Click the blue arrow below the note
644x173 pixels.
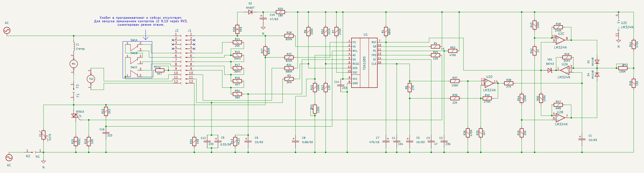[145, 35]
